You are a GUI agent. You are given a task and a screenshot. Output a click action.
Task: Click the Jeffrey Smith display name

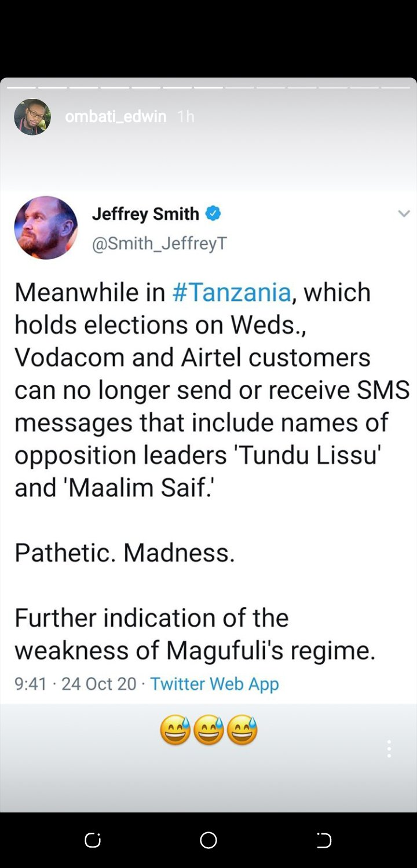click(x=145, y=214)
